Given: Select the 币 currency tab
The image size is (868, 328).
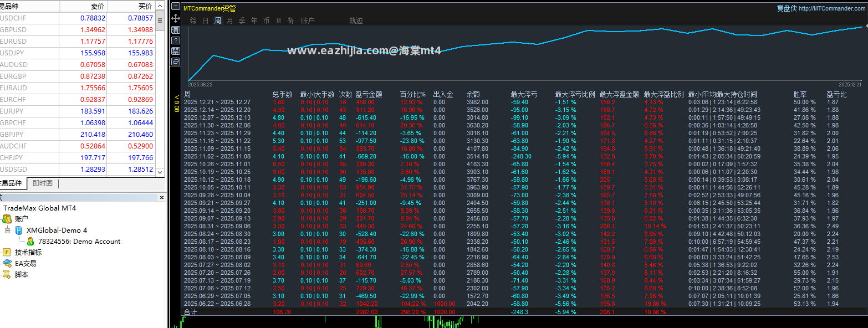Looking at the screenshot, I should (x=267, y=20).
